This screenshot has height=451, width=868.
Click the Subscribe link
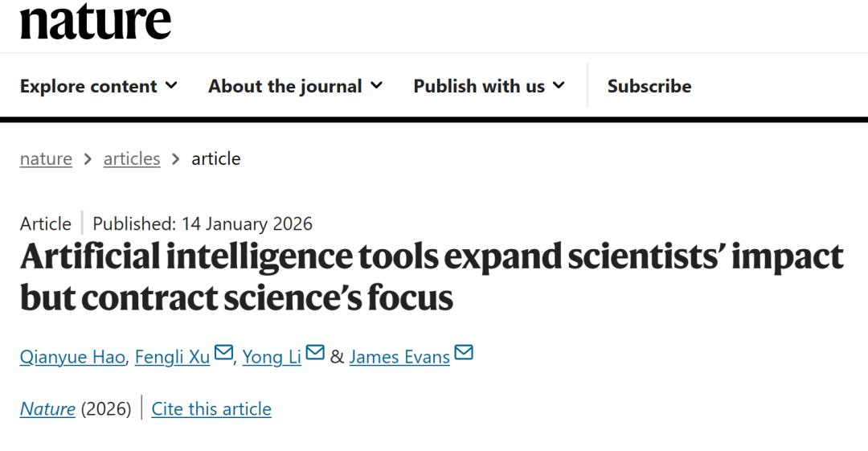pyautogui.click(x=649, y=86)
